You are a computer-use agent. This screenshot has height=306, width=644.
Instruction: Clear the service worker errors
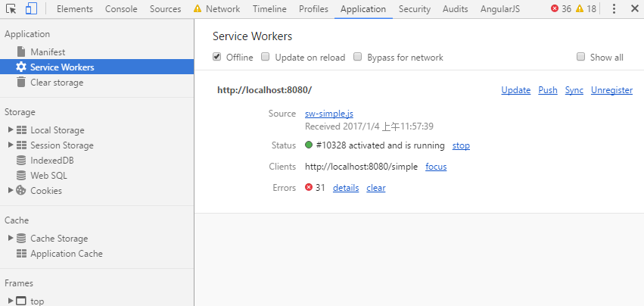[x=376, y=188]
